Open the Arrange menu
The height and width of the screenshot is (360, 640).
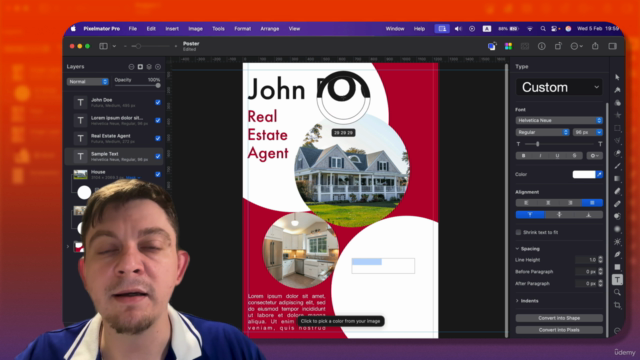click(x=269, y=29)
